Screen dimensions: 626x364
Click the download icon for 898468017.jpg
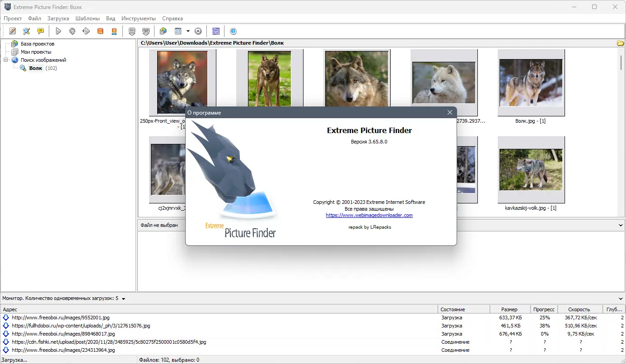(x=6, y=334)
